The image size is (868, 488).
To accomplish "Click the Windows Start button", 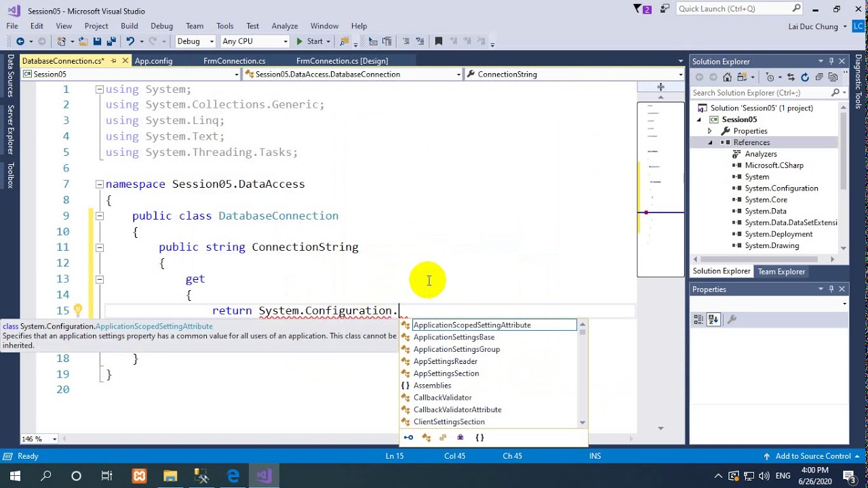I will 15,476.
